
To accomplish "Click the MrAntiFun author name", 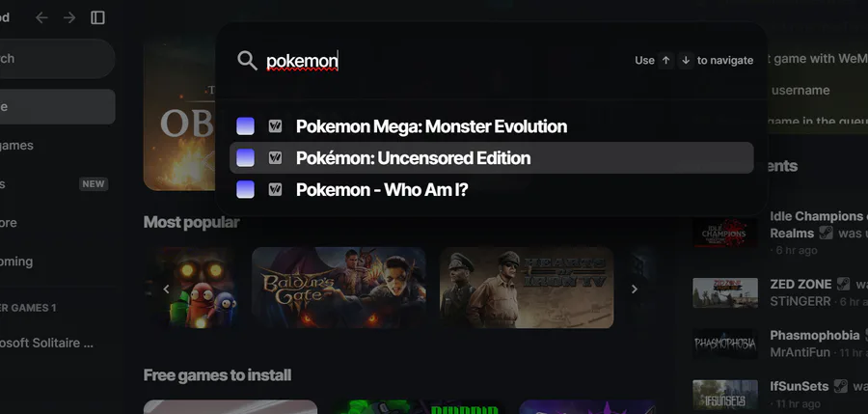I will (800, 352).
